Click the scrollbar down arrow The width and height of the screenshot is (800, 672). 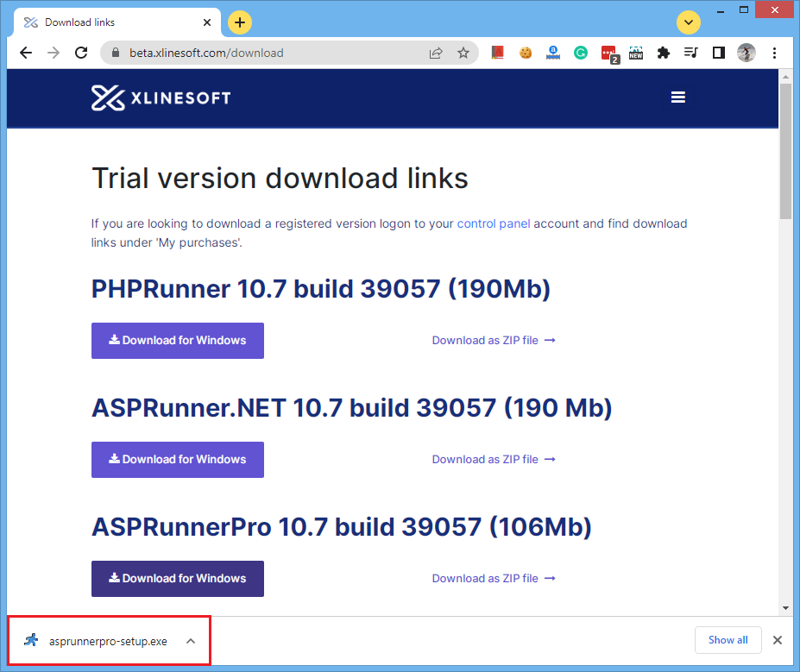click(x=785, y=608)
